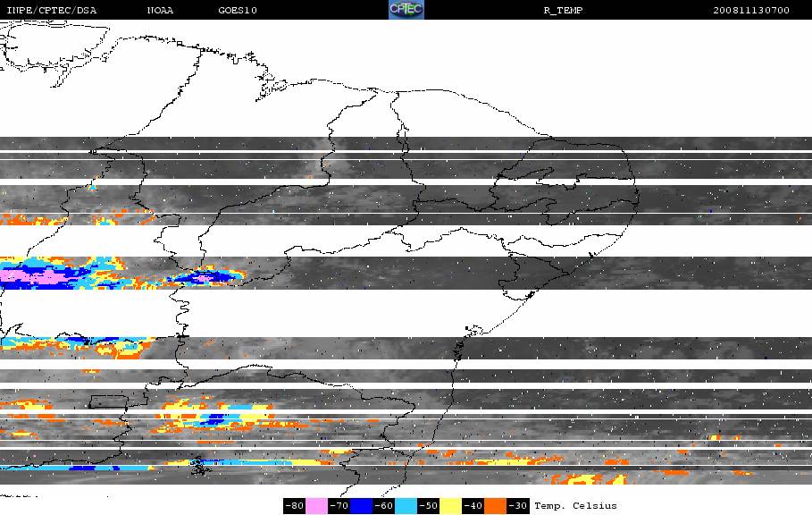This screenshot has width=812, height=515.
Task: Click the CPTEC logo in header
Action: [406, 9]
